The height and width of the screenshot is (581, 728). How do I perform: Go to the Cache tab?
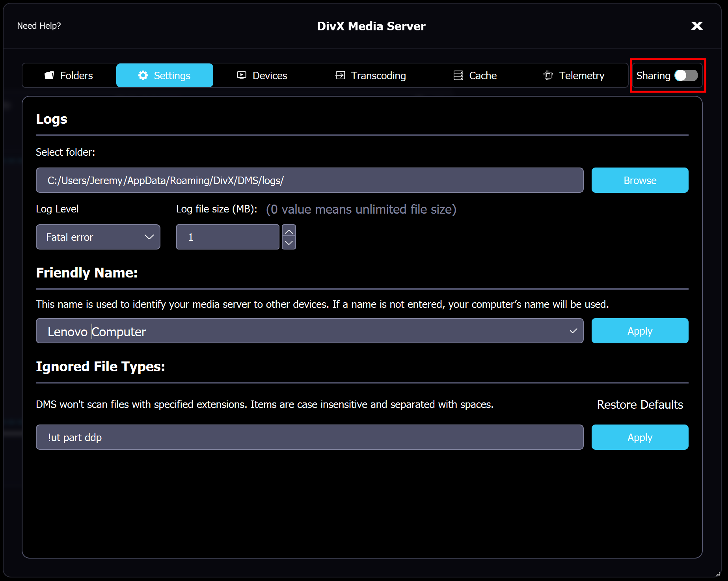(x=475, y=75)
